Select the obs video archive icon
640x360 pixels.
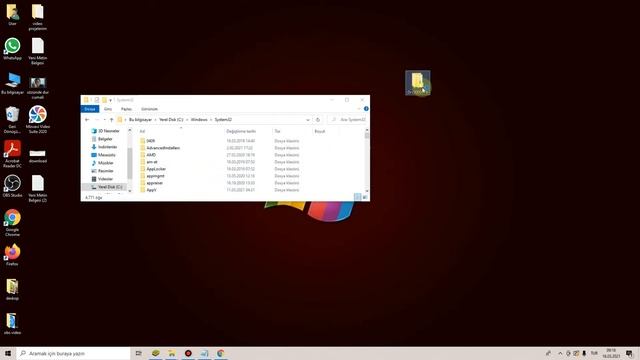pos(12,323)
